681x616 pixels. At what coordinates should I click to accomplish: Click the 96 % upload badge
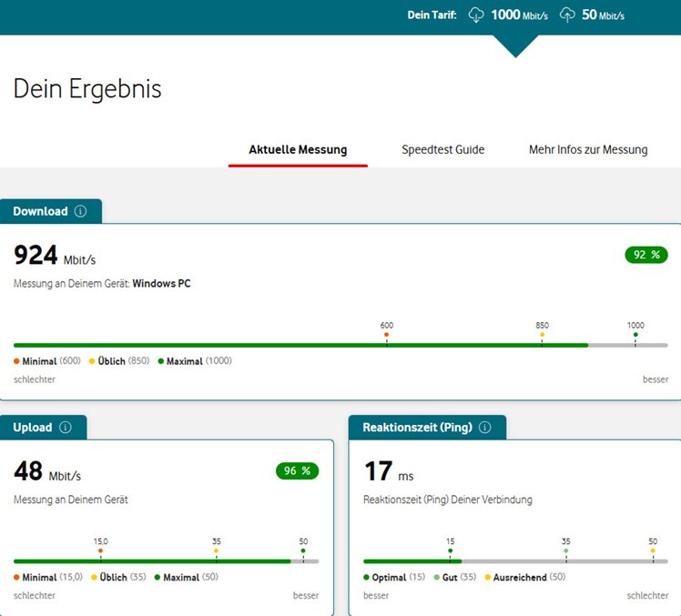pyautogui.click(x=297, y=470)
